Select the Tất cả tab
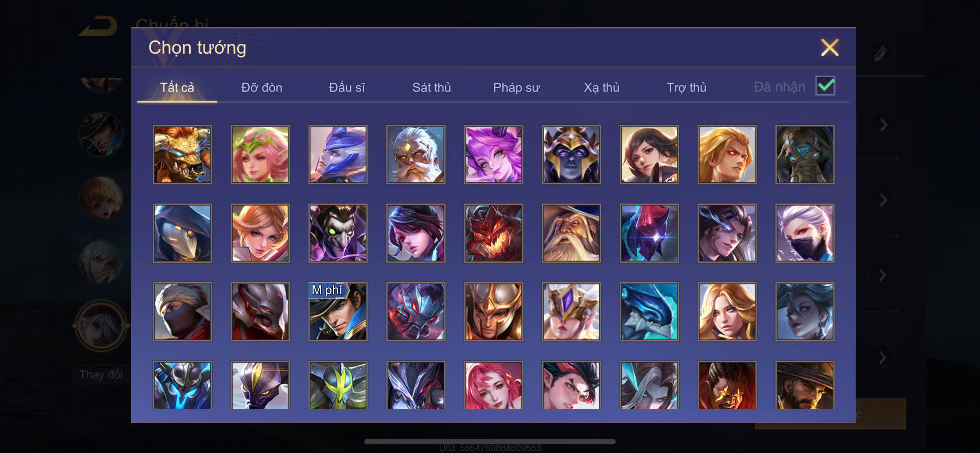The width and height of the screenshot is (980, 453). click(177, 88)
